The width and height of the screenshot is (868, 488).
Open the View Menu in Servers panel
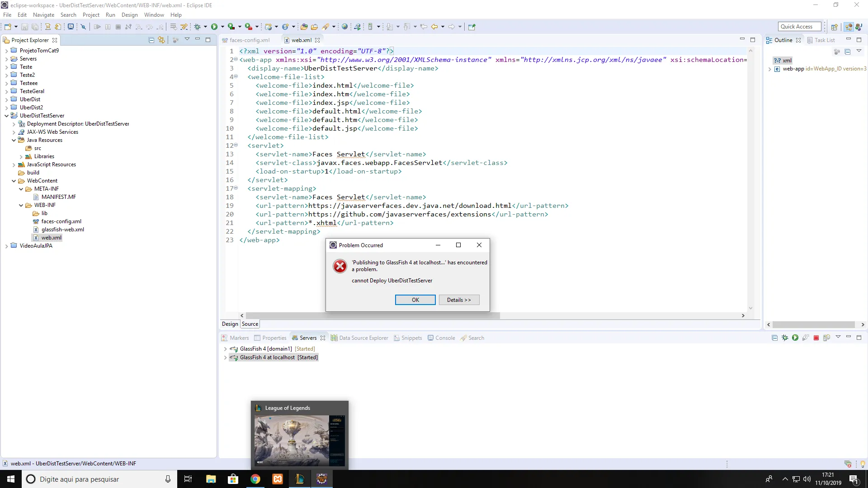tap(838, 337)
